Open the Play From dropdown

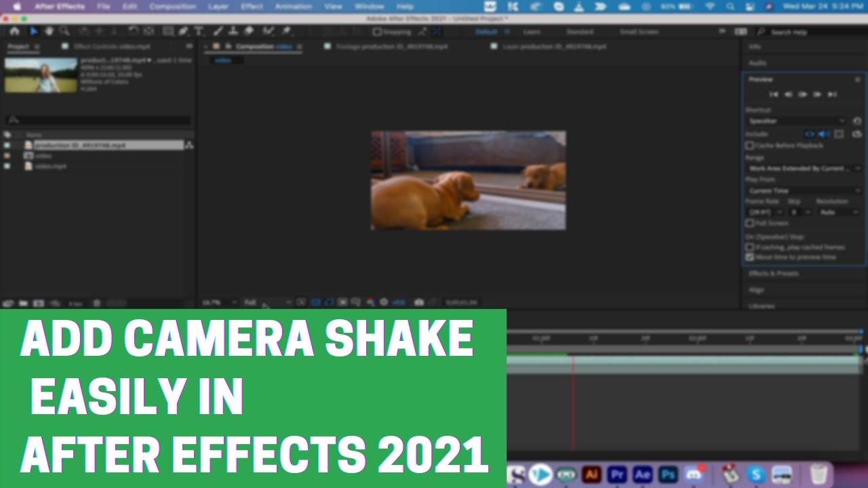[804, 190]
